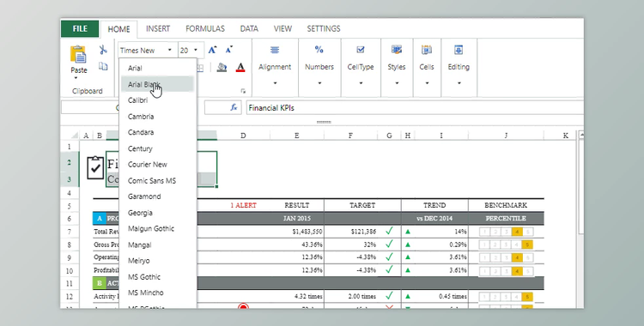This screenshot has height=326, width=644.
Task: Click the clipboard checkmark image in sheet
Action: [95, 167]
